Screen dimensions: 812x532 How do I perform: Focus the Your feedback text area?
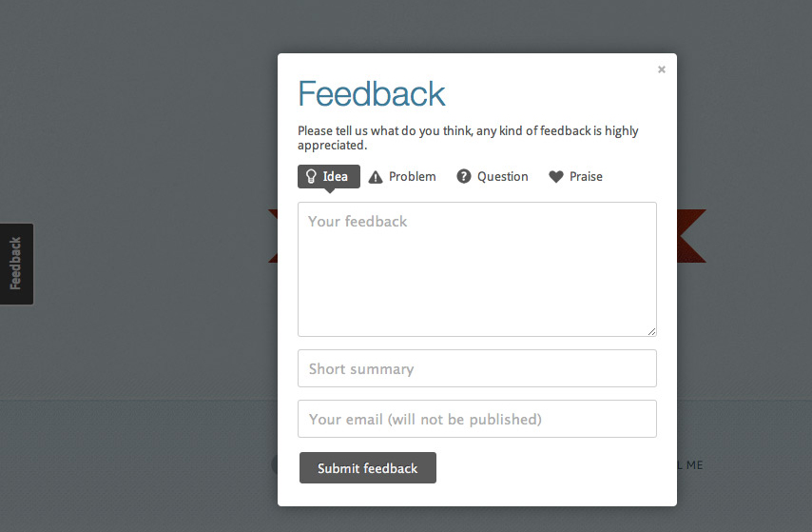(x=477, y=269)
